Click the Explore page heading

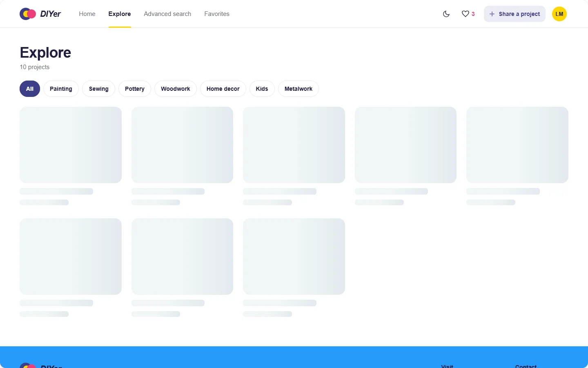point(45,53)
